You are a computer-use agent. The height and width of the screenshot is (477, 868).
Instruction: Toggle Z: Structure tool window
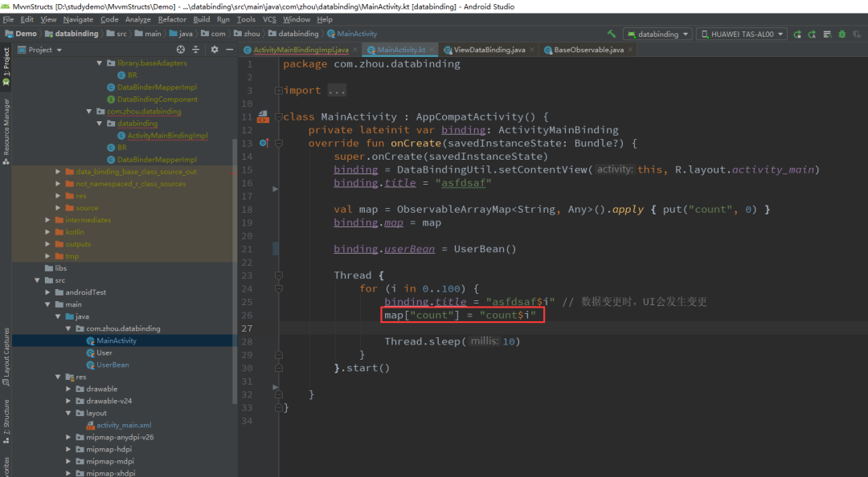pyautogui.click(x=6, y=422)
